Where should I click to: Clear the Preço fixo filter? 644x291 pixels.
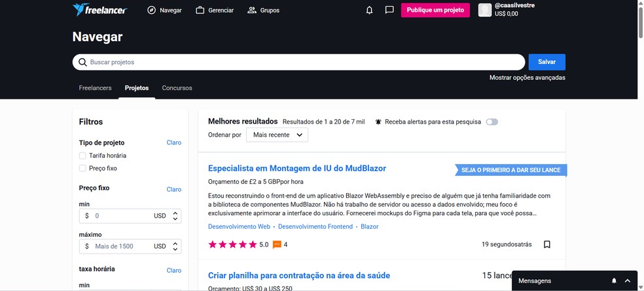tap(173, 189)
